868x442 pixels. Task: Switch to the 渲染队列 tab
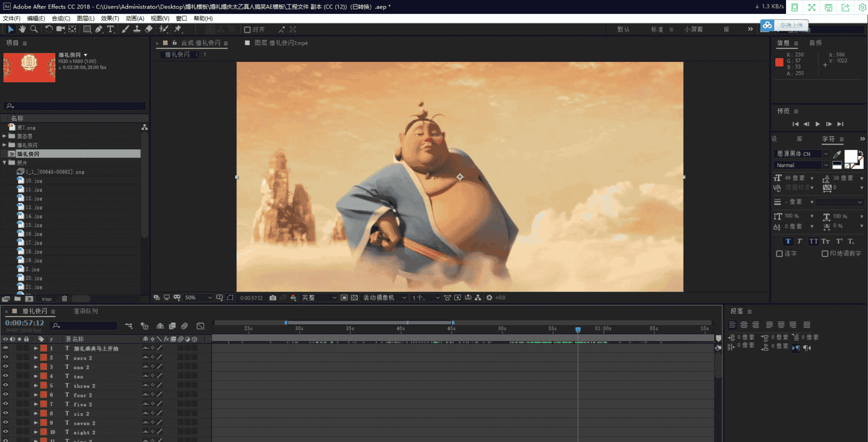pyautogui.click(x=86, y=311)
